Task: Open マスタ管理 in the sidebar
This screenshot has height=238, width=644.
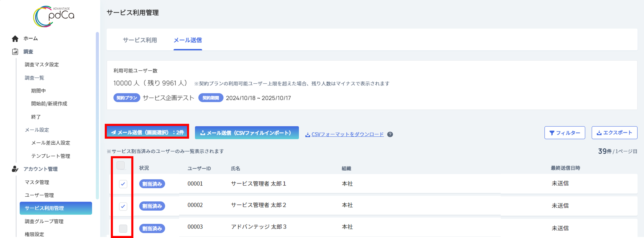Action: (37, 182)
